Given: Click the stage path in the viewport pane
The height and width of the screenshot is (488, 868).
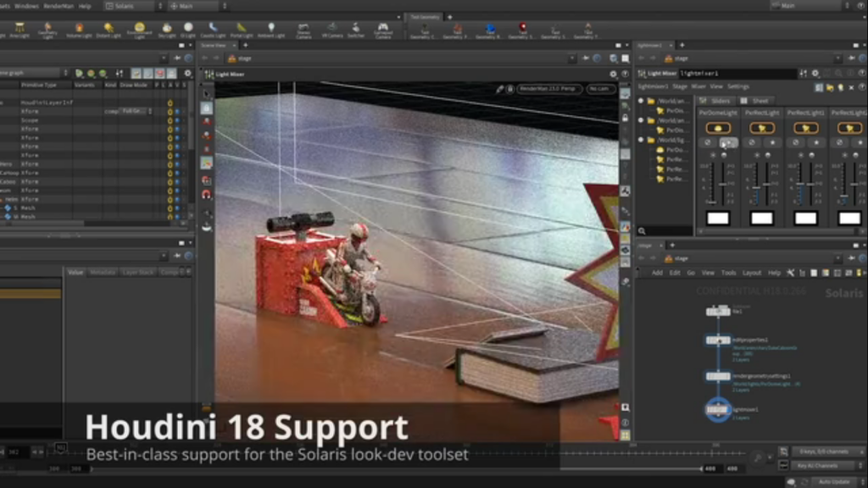Looking at the screenshot, I should pyautogui.click(x=245, y=58).
